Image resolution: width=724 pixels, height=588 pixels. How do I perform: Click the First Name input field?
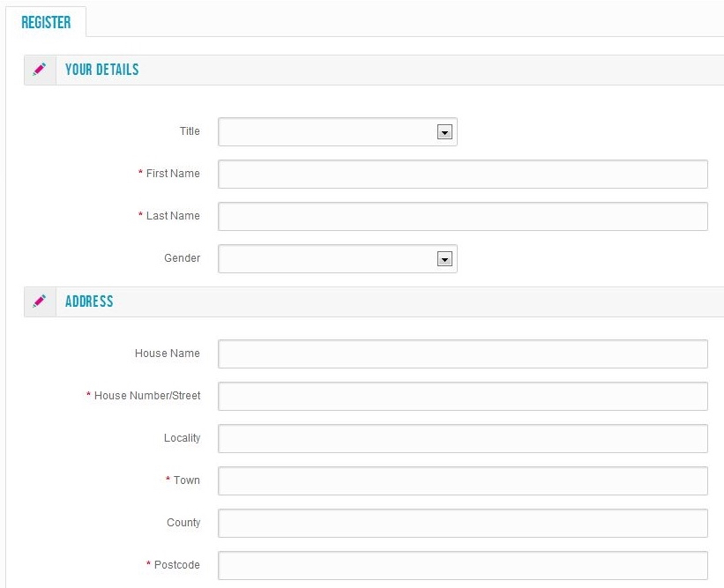coord(463,174)
